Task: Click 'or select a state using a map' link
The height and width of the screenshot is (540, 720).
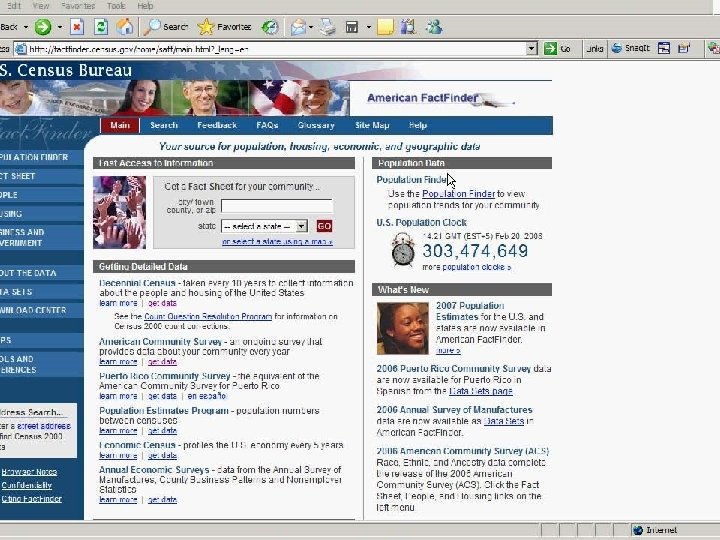Action: pyautogui.click(x=277, y=242)
